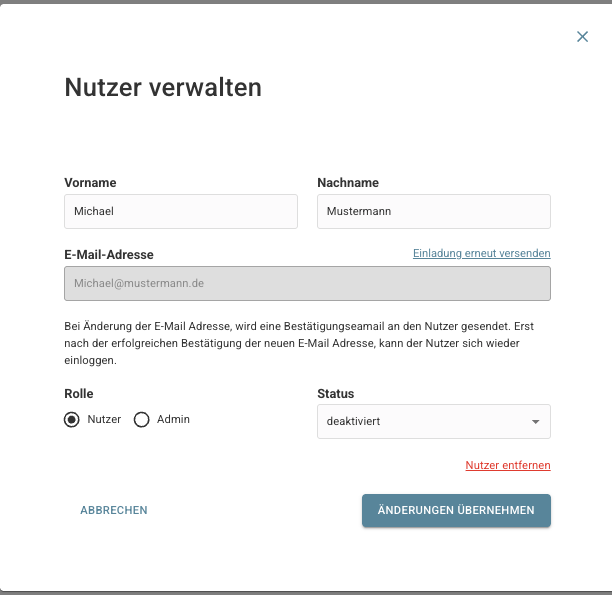This screenshot has height=595, width=612.
Task: Click the 'Status' label above the dropdown
Action: 335,394
